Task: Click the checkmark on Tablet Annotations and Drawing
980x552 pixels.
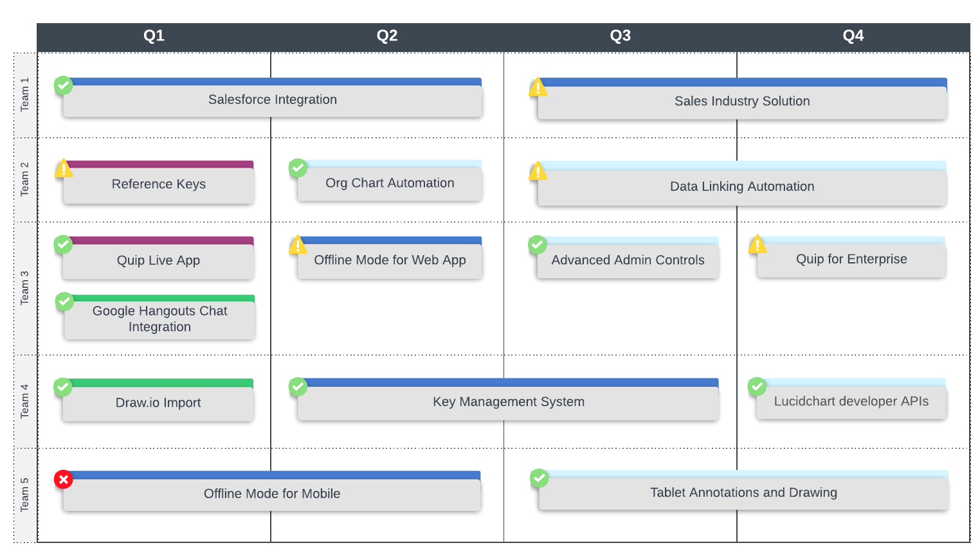Action: point(539,478)
